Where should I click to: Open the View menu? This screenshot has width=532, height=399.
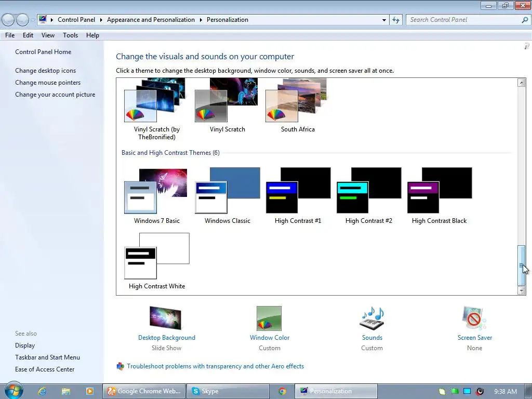[x=48, y=35]
